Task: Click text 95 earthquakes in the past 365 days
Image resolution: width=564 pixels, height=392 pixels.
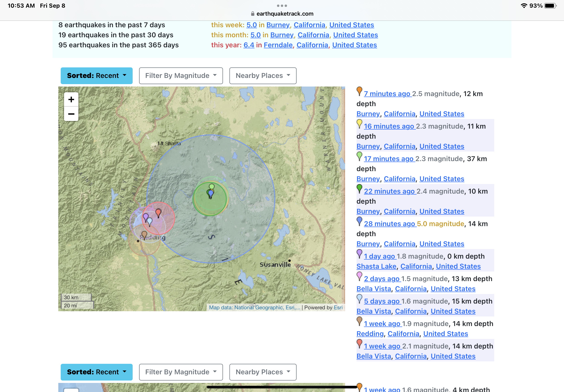Action: [118, 45]
